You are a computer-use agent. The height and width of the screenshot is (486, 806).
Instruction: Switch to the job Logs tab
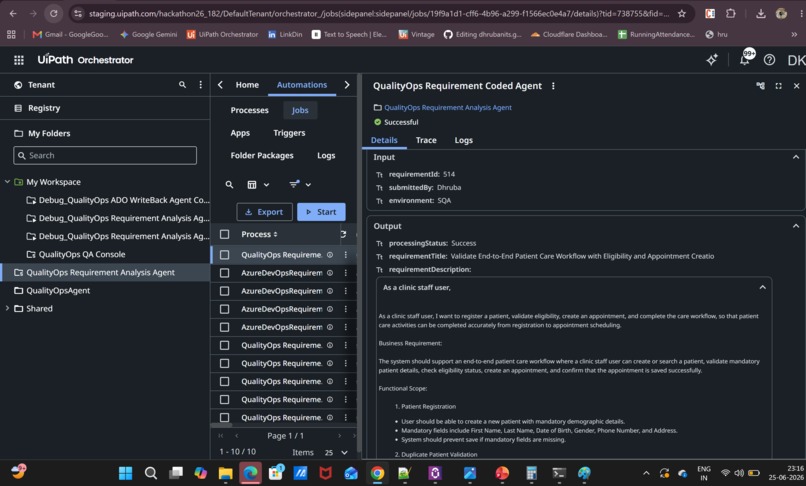(463, 140)
